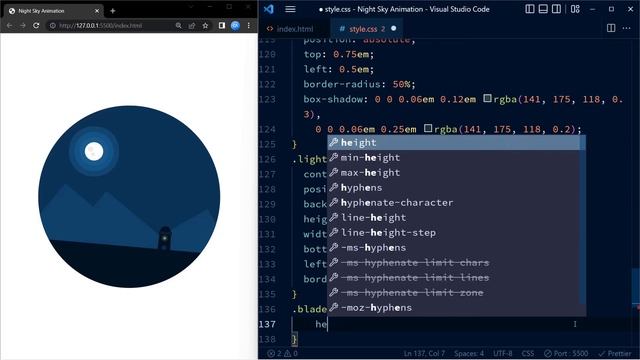Click the typed 'he' on line 137

[x=321, y=324]
